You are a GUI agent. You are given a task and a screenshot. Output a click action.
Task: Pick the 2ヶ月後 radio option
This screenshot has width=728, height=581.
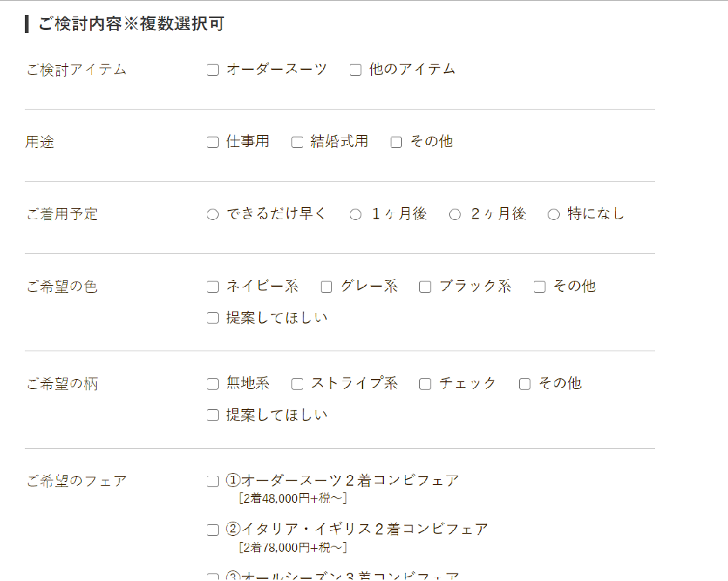(455, 215)
